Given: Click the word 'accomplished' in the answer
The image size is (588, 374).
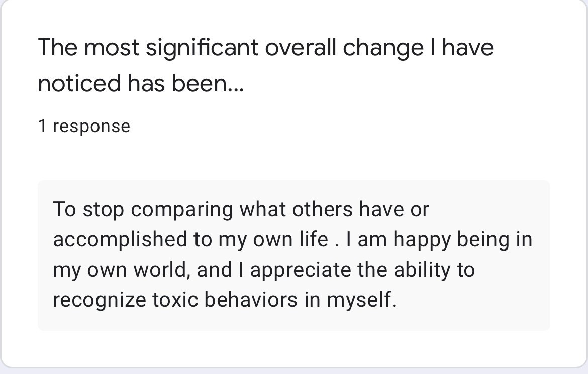Looking at the screenshot, I should (120, 239).
